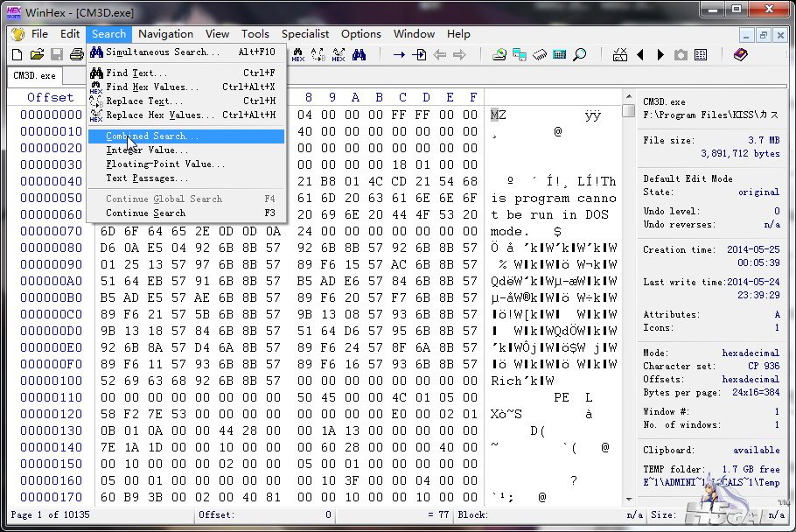Click the Open RAM chip icon
This screenshot has height=532, width=796.
(540, 55)
